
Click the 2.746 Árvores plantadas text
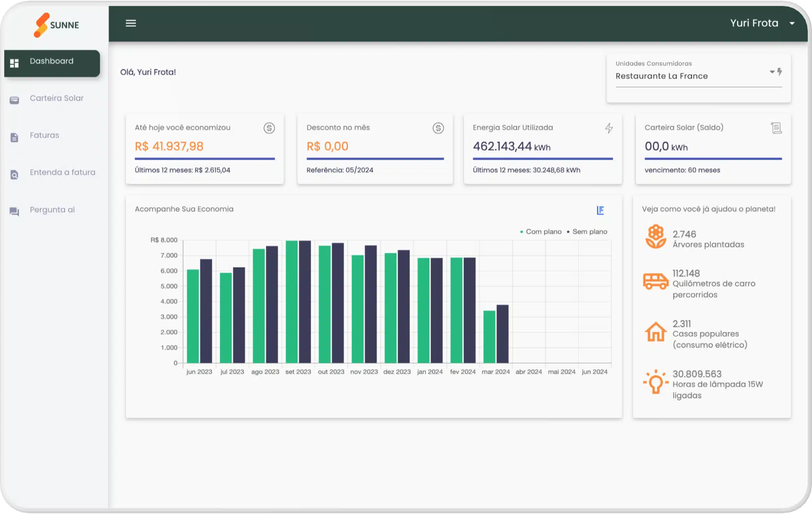[708, 239]
